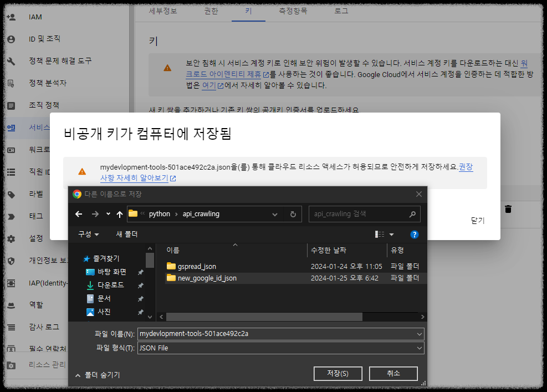Click python in the address path
The image size is (547, 392).
[x=160, y=214]
